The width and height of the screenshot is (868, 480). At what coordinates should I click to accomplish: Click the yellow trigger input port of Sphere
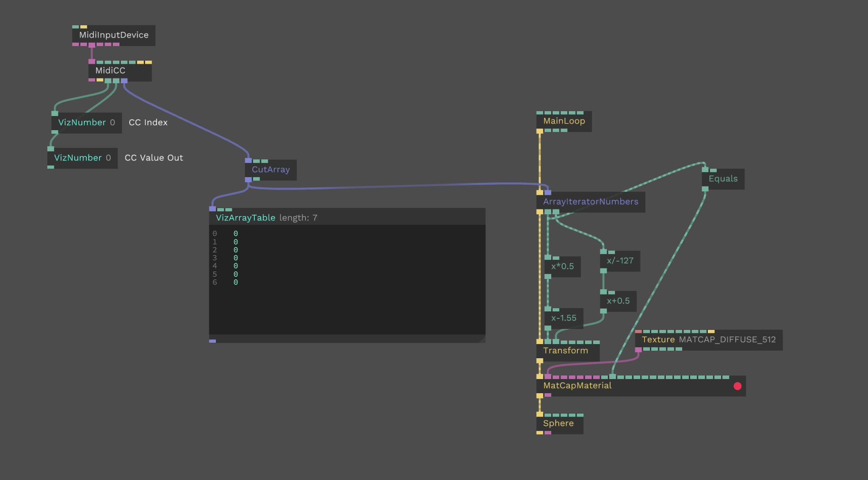pos(540,414)
